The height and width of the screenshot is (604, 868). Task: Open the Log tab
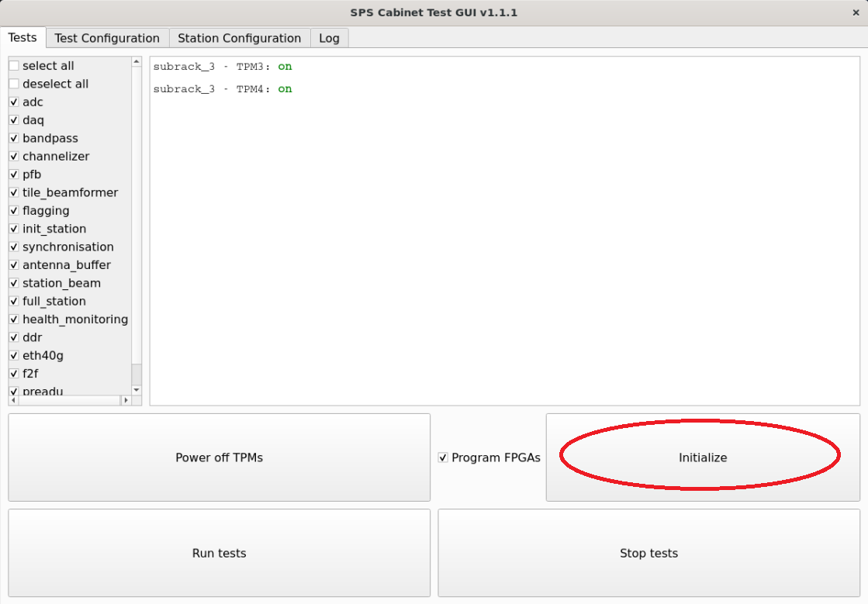pyautogui.click(x=329, y=38)
